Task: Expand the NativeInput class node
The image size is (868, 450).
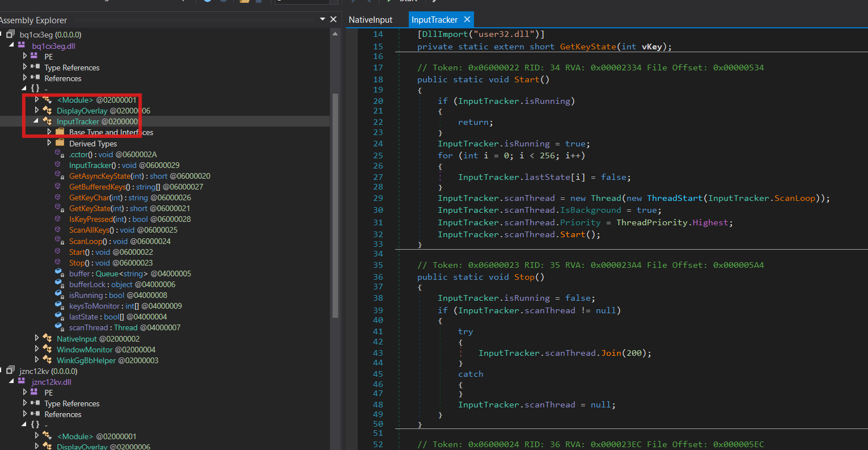Action: pos(37,339)
